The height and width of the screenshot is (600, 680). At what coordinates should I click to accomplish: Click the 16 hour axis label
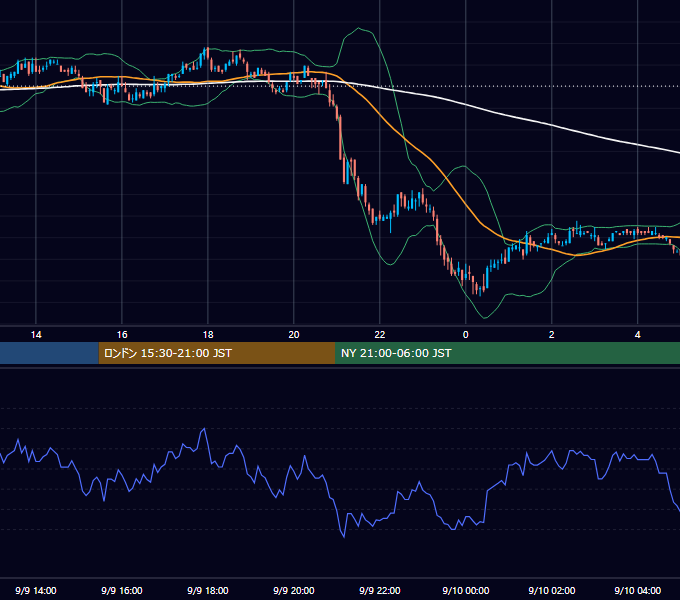tap(122, 335)
